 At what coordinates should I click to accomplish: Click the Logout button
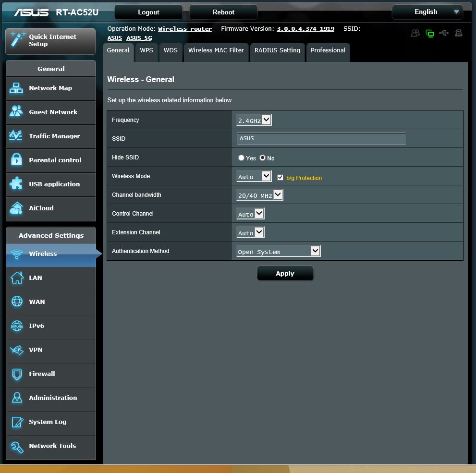[x=148, y=12]
